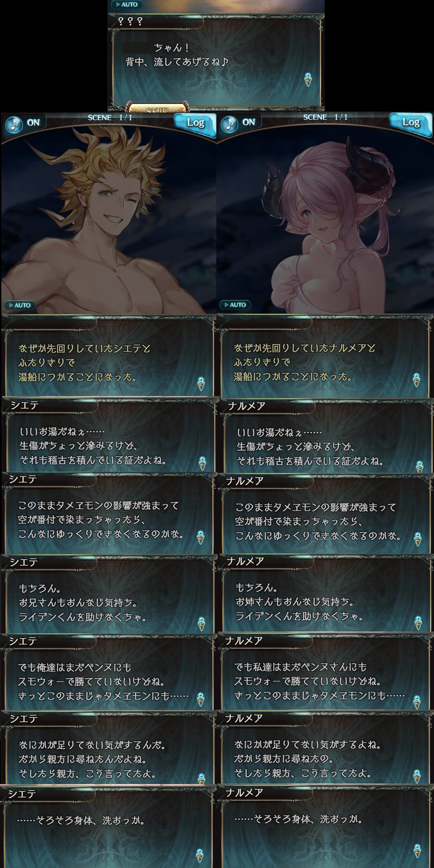Advance the ??? dialogue via blue crystal icon
Viewport: 434px width, 868px height.
308,79
